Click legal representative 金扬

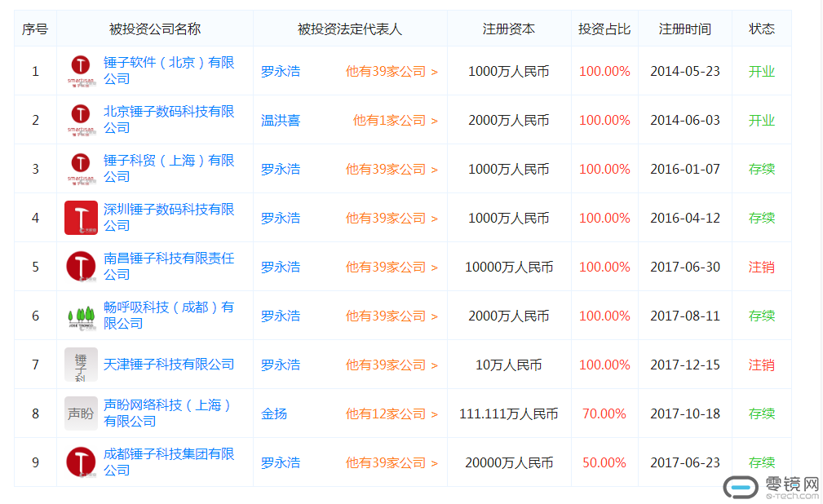click(x=274, y=413)
